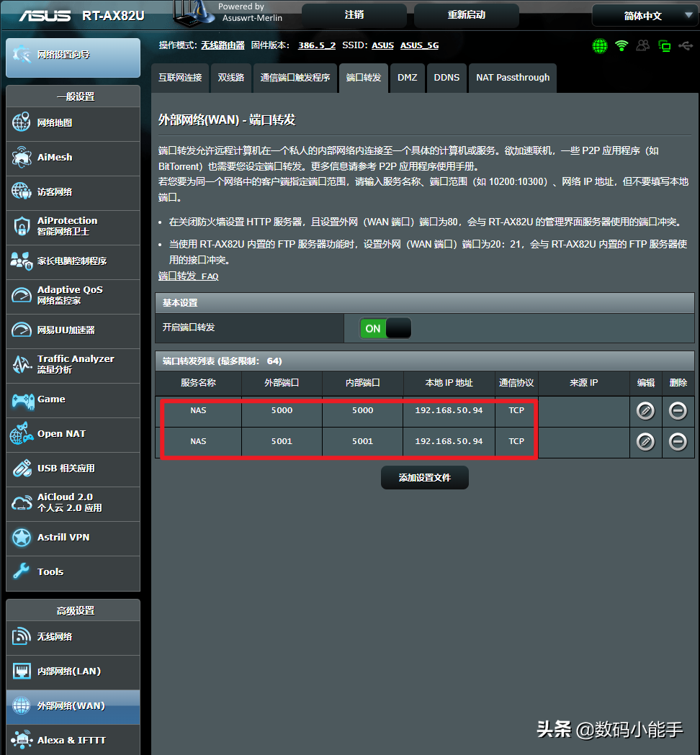Open Astrill VPN star icon

pyautogui.click(x=22, y=538)
